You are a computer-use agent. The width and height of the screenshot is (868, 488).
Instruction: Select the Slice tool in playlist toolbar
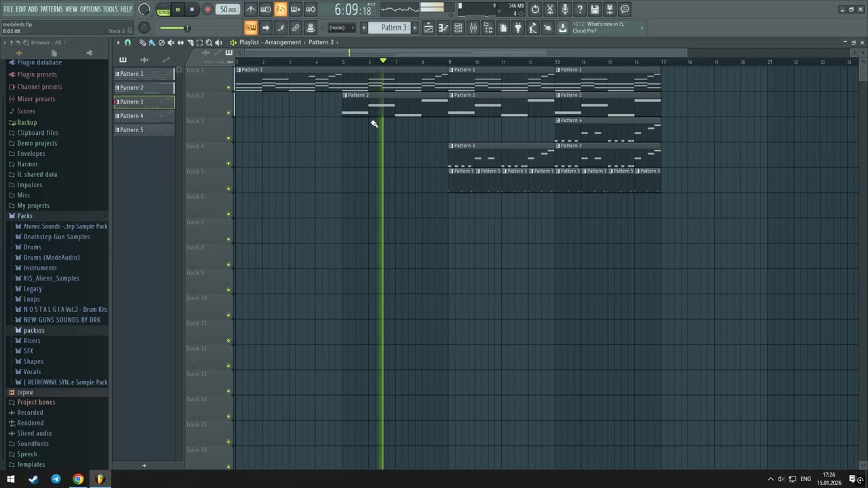pyautogui.click(x=190, y=42)
